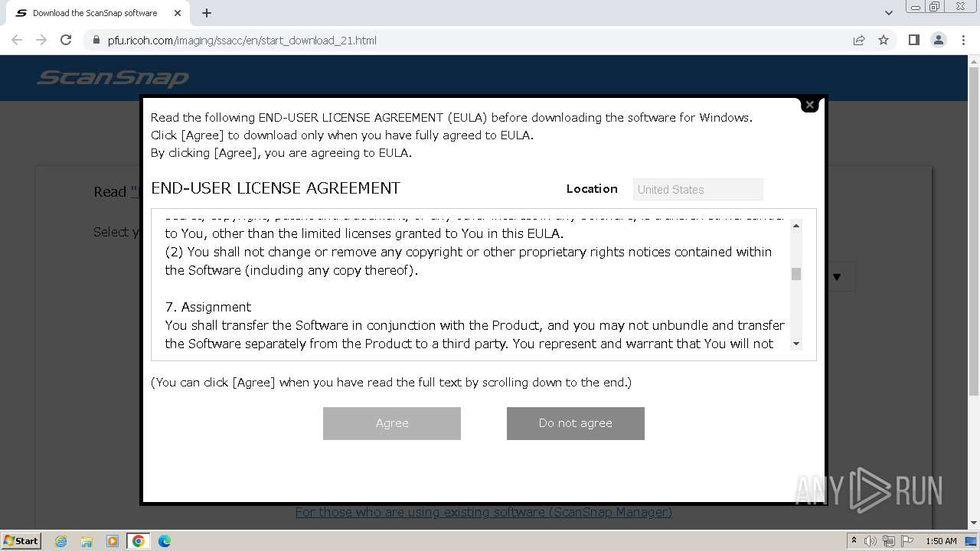Click the site lock icon in address bar
This screenshot has width=980, height=551.
[96, 41]
